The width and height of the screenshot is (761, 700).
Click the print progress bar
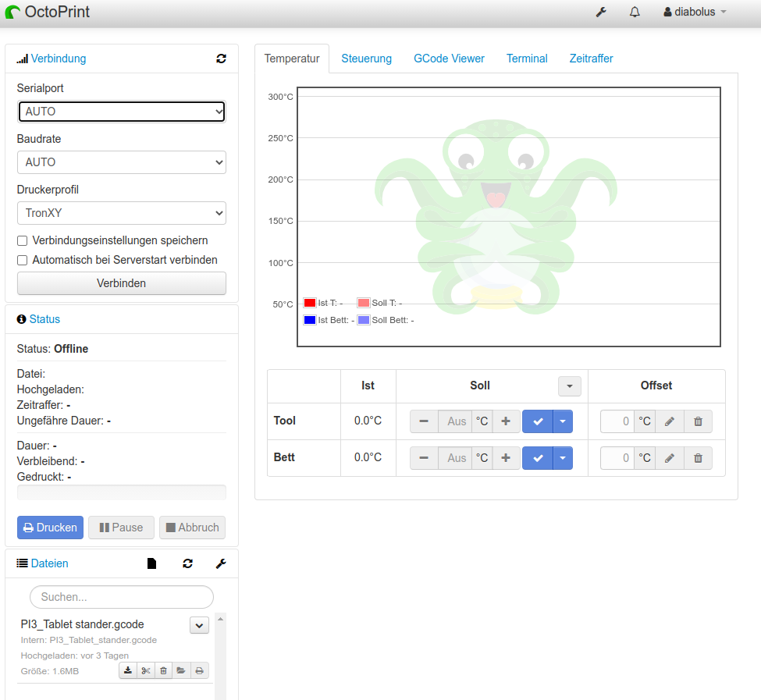[121, 492]
